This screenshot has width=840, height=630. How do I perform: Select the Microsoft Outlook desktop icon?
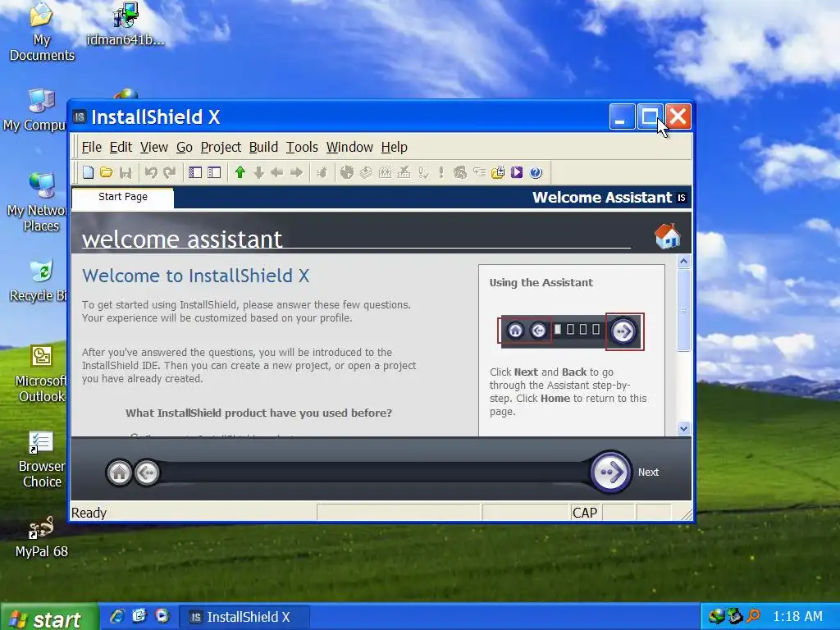[x=42, y=374]
